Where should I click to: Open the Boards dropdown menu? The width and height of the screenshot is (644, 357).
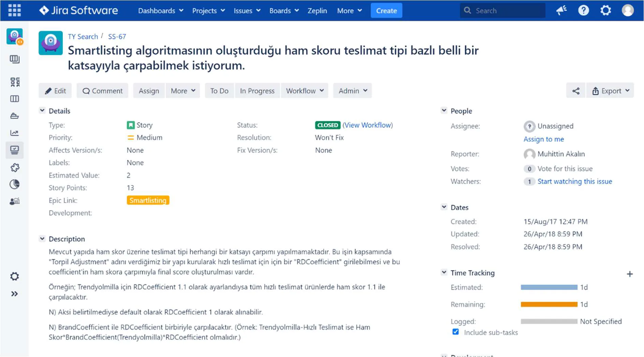tap(284, 11)
